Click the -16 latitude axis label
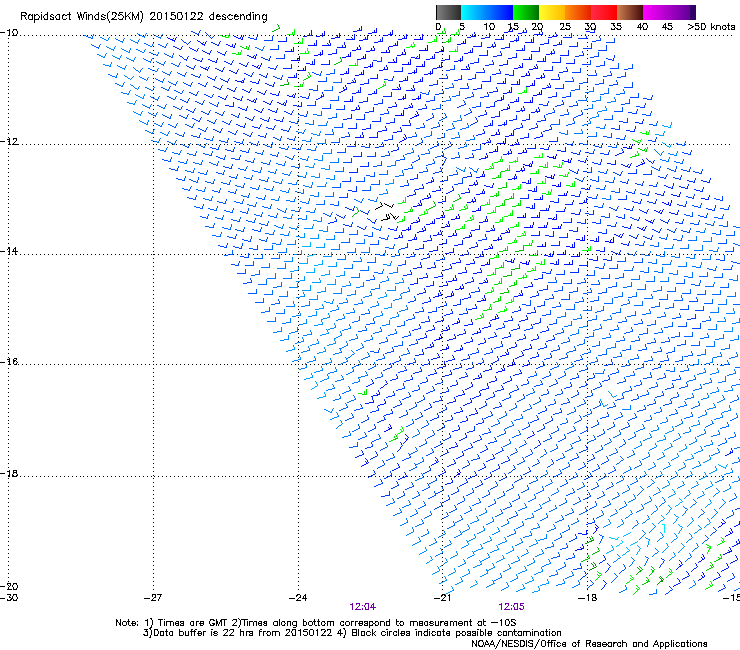This screenshot has width=740, height=650. [9, 362]
